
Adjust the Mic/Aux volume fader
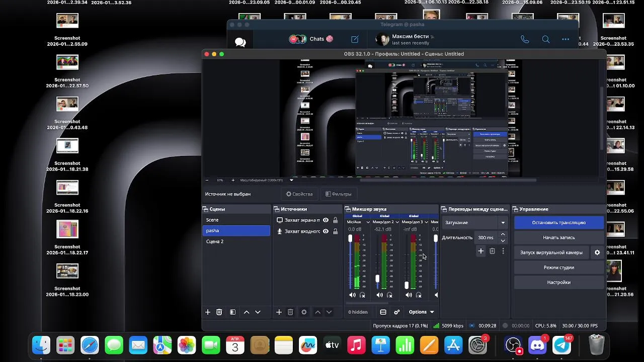tap(350, 238)
